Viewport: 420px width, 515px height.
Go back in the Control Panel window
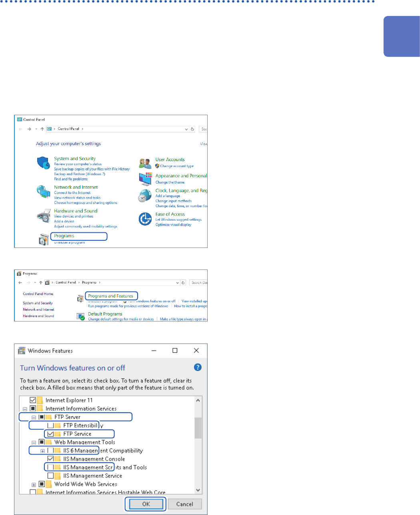pos(21,129)
